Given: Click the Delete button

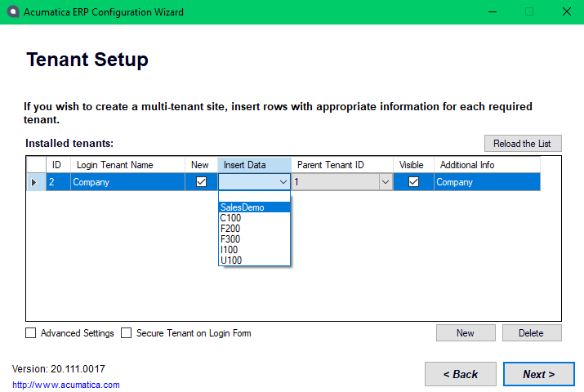Looking at the screenshot, I should pos(532,333).
